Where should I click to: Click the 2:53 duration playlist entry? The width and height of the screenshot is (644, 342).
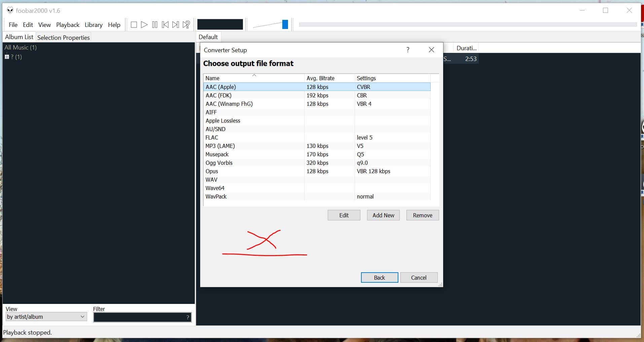coord(471,59)
